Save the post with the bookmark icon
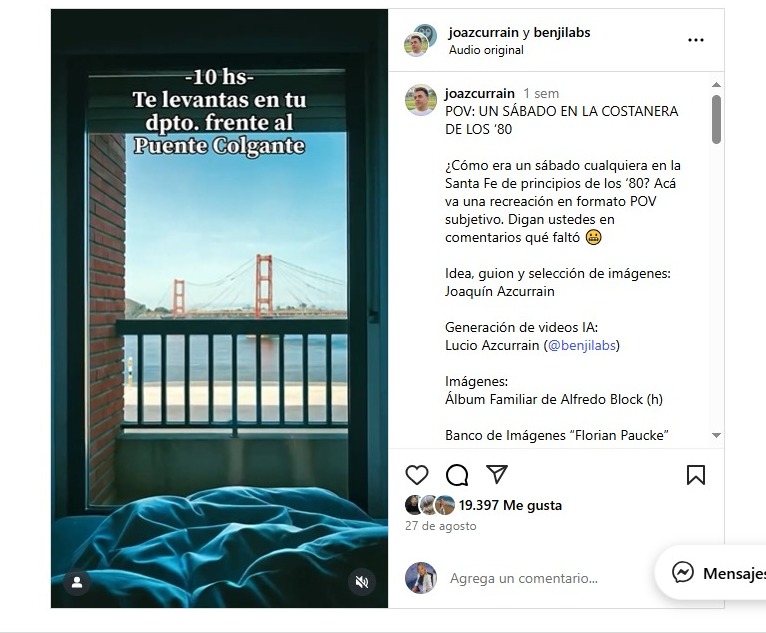This screenshot has height=633, width=766. click(696, 475)
